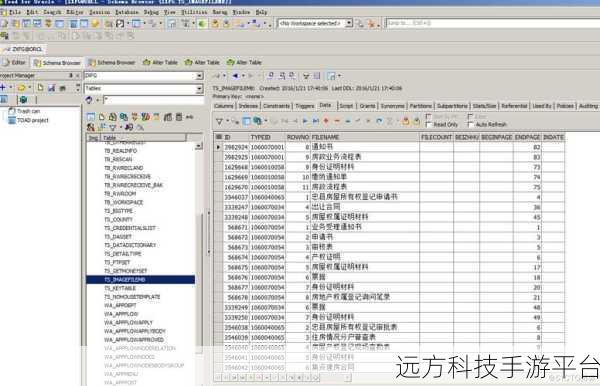Open the Help menu
The height and width of the screenshot is (386, 600).
[261, 12]
